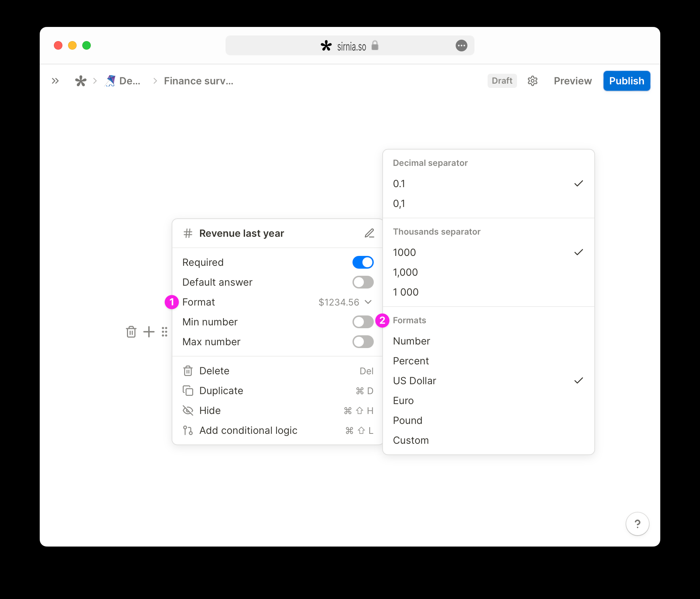Open the more options ellipsis in address bar
The width and height of the screenshot is (700, 599).
[x=461, y=45]
